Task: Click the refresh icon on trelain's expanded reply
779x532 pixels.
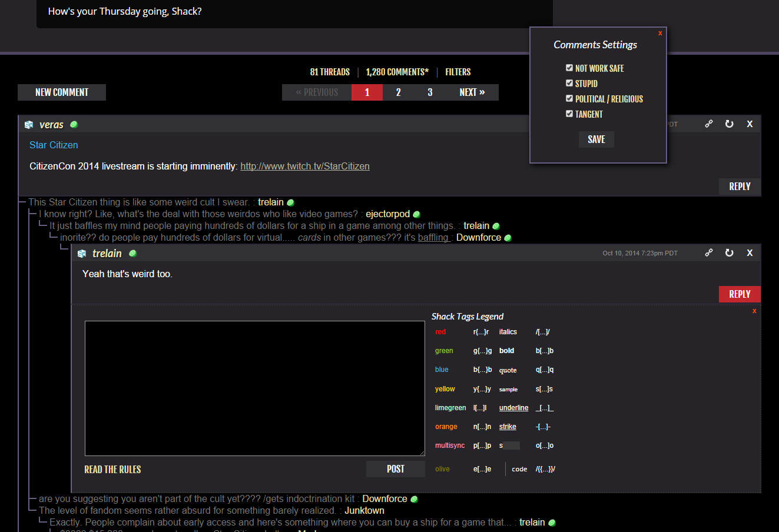Action: point(730,252)
